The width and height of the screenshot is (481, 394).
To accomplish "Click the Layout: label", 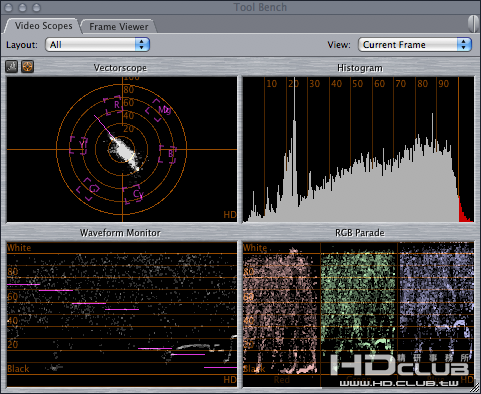I will [22, 45].
